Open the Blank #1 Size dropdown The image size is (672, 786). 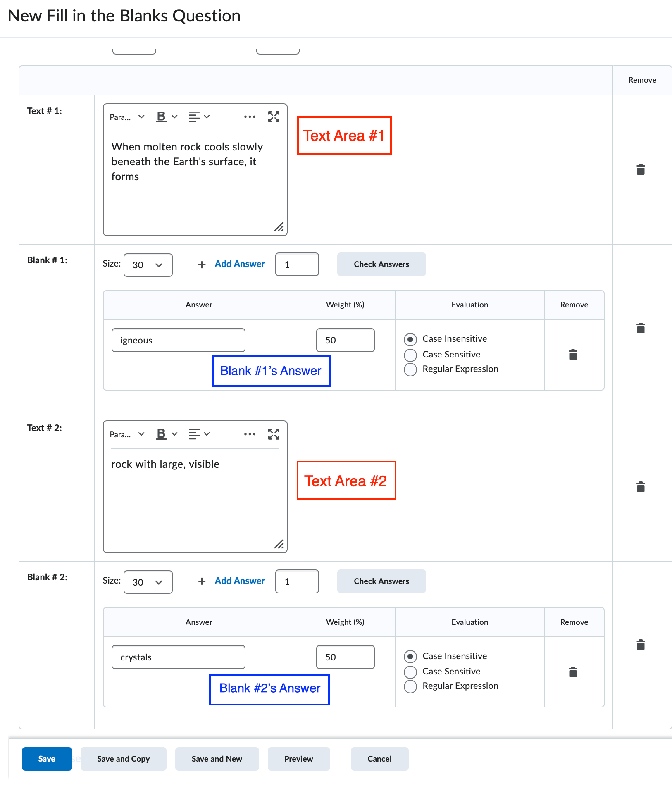[x=148, y=265]
